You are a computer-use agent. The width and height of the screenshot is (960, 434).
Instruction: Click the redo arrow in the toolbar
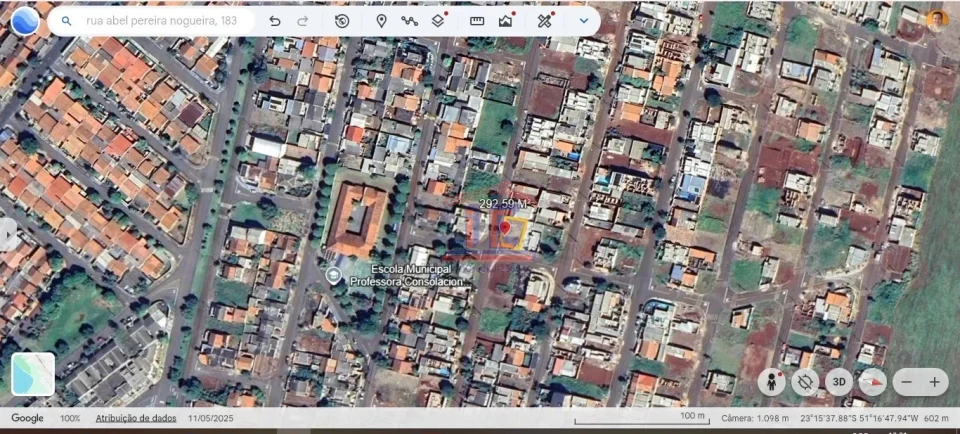coord(303,21)
